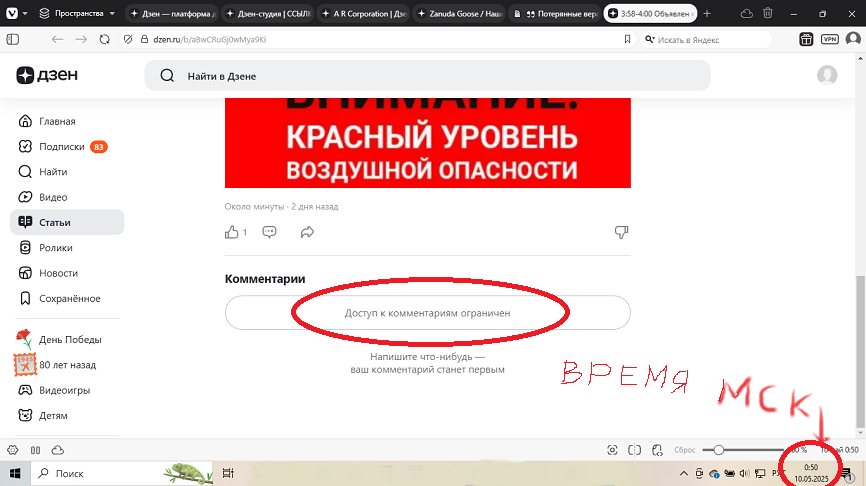Open comments via speech bubble icon
The width and height of the screenshot is (866, 486).
coord(270,232)
